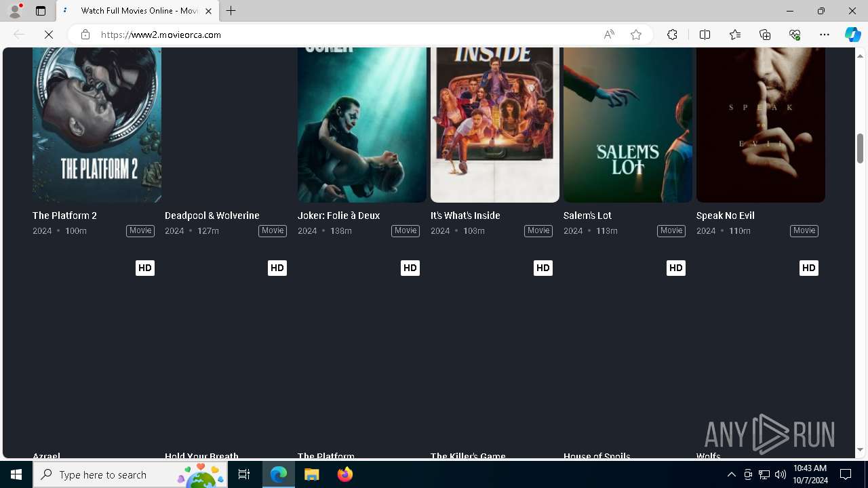Image resolution: width=868 pixels, height=488 pixels.
Task: Open the Favorites list
Action: coord(735,35)
